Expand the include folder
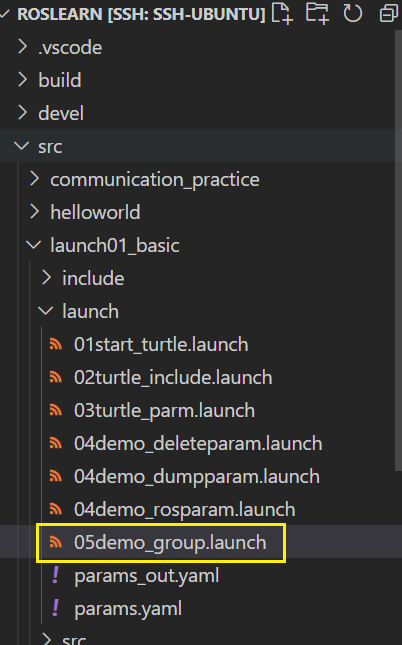 pos(46,278)
